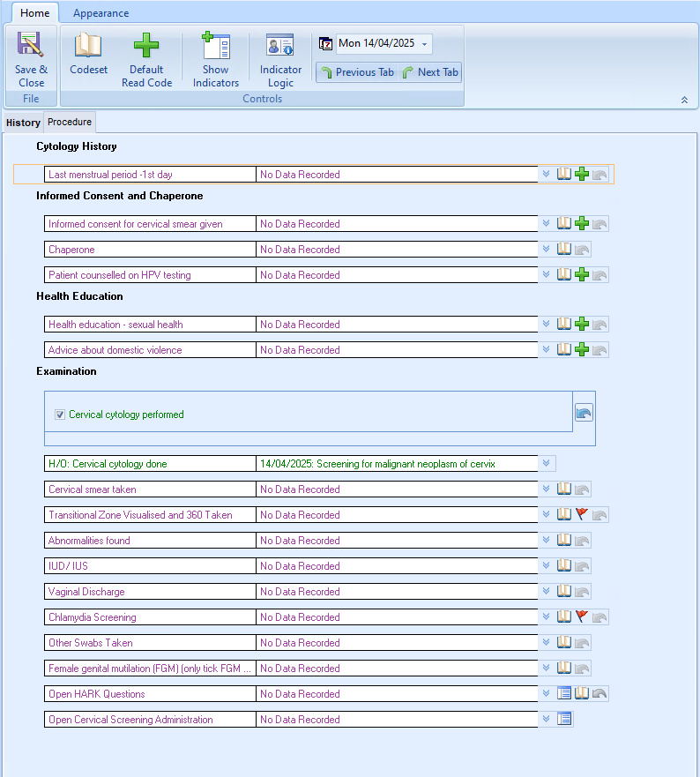Click undo arrow on Chaperone row
Viewport: 700px width, 777px height.
582,250
